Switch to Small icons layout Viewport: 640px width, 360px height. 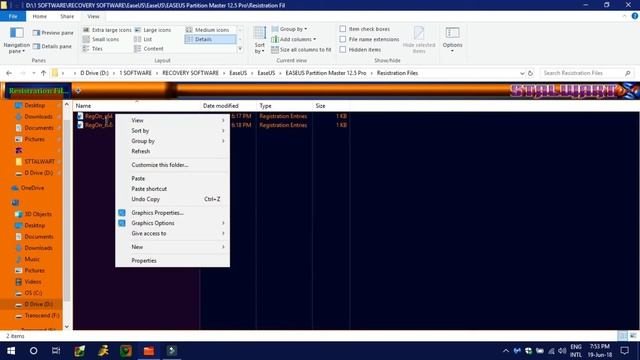(x=101, y=39)
